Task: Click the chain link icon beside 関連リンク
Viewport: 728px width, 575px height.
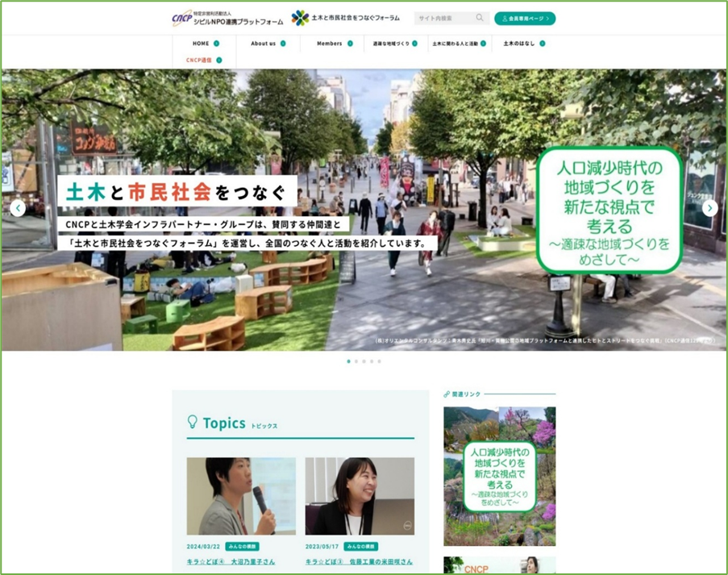Action: 447,394
